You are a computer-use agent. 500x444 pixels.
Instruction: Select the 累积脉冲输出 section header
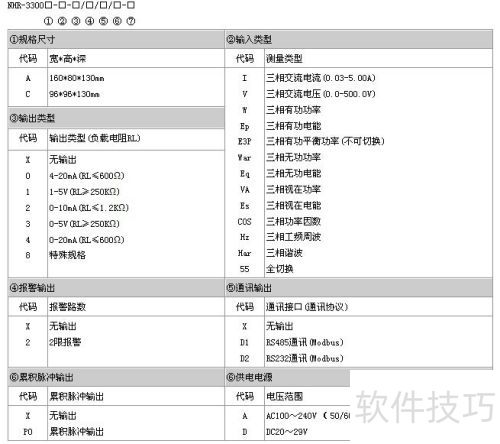[116, 377]
